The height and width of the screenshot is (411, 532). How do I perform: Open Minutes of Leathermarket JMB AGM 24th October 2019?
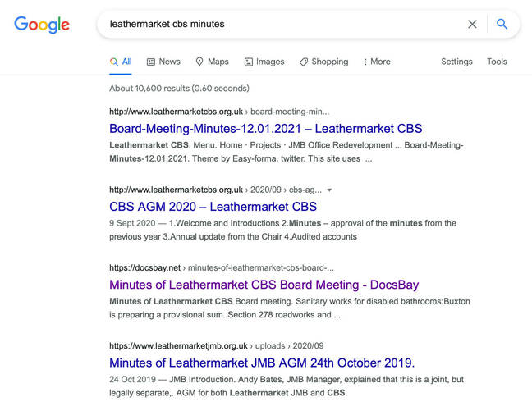coord(262,363)
